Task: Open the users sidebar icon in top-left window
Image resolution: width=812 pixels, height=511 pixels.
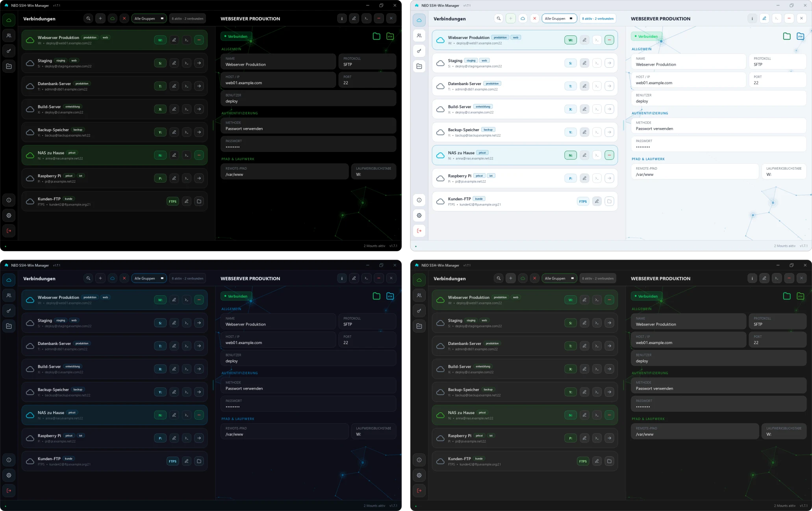Action: point(9,35)
